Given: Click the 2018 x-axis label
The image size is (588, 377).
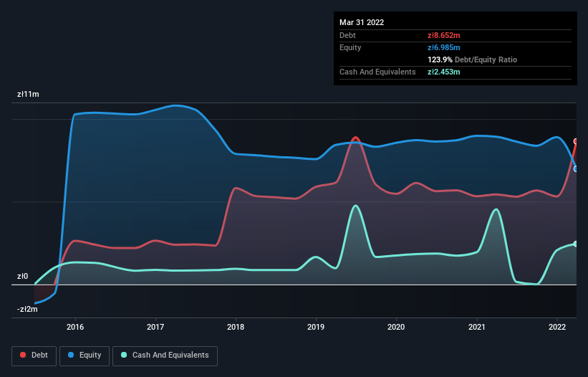Looking at the screenshot, I should click(236, 327).
